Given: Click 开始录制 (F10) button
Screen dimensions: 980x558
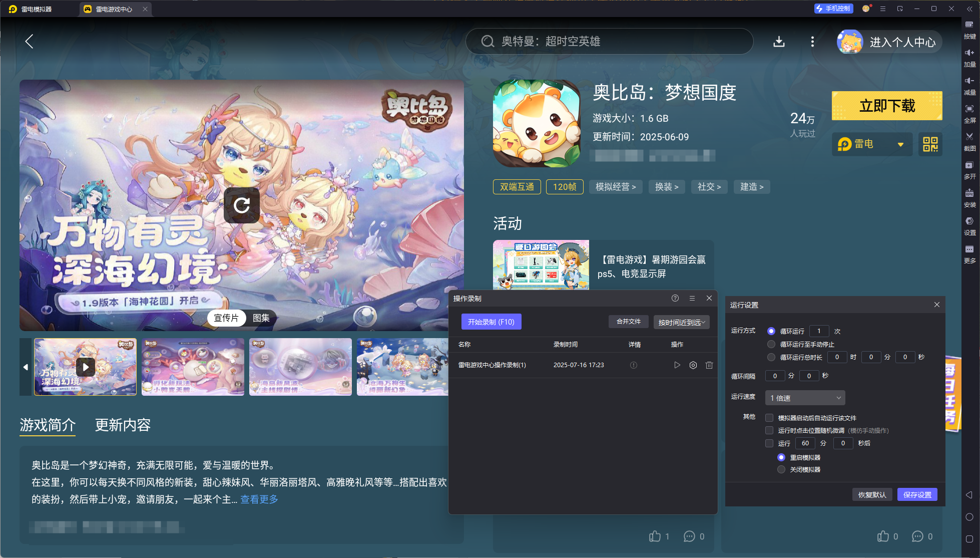Looking at the screenshot, I should coord(491,322).
